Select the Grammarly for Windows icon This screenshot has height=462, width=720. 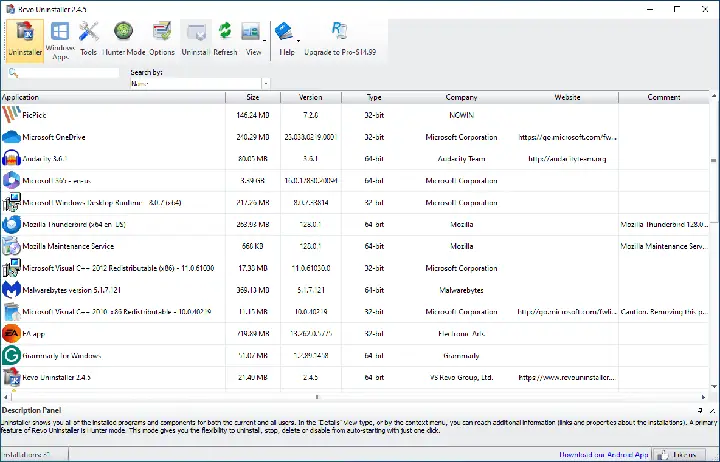click(x=11, y=355)
